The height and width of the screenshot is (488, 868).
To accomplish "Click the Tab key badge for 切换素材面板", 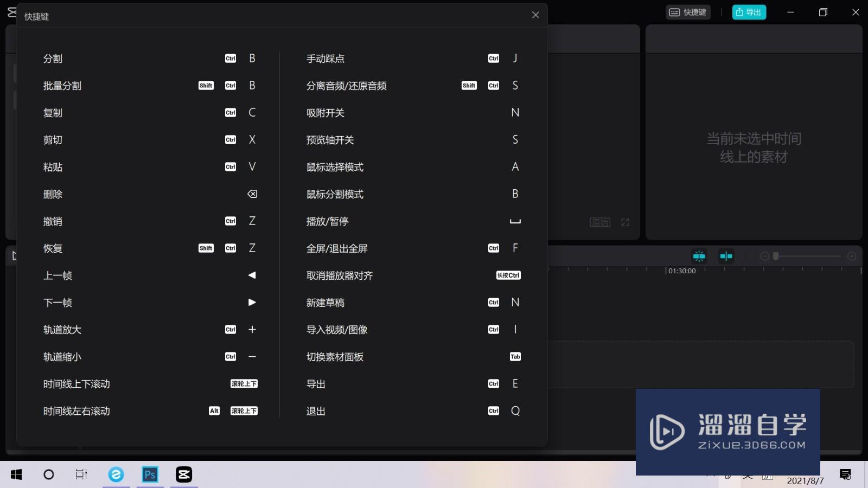I will (515, 357).
